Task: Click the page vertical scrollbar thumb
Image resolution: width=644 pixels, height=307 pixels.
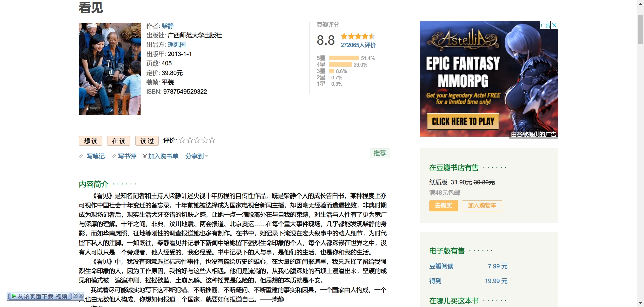Action: tap(640, 30)
